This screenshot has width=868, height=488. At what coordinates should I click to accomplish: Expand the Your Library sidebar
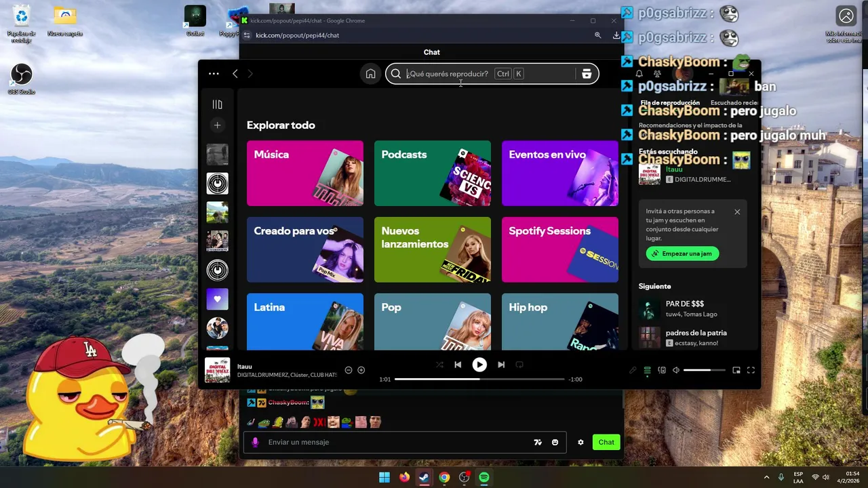click(x=217, y=104)
